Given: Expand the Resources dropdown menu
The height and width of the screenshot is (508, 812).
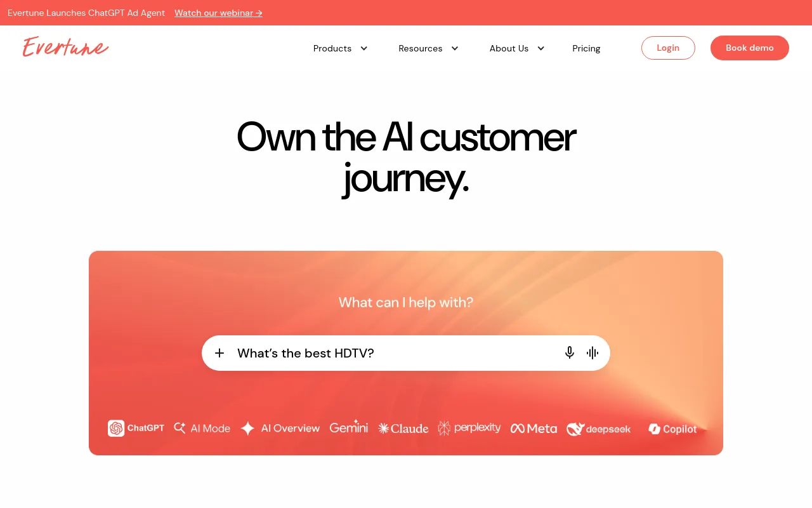Looking at the screenshot, I should (x=428, y=48).
